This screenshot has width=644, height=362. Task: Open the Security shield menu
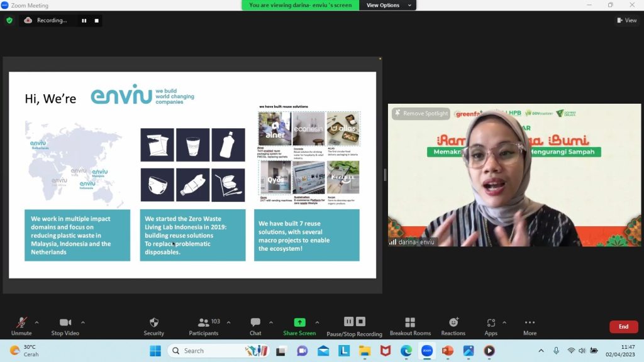click(154, 326)
